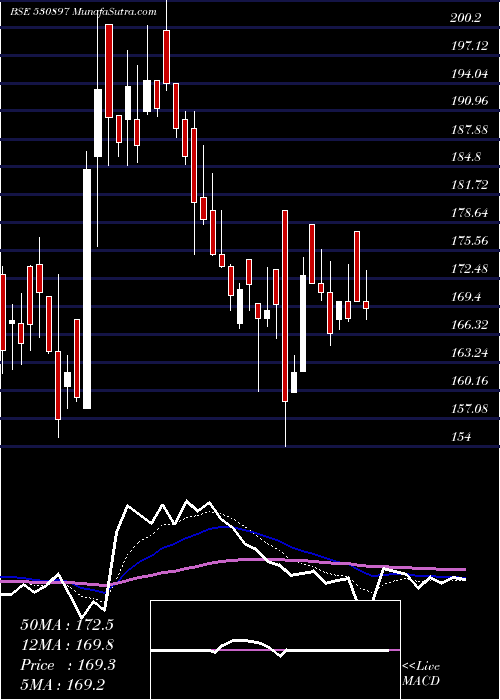
Task: Click inside the MACD inset chart box
Action: 275,650
